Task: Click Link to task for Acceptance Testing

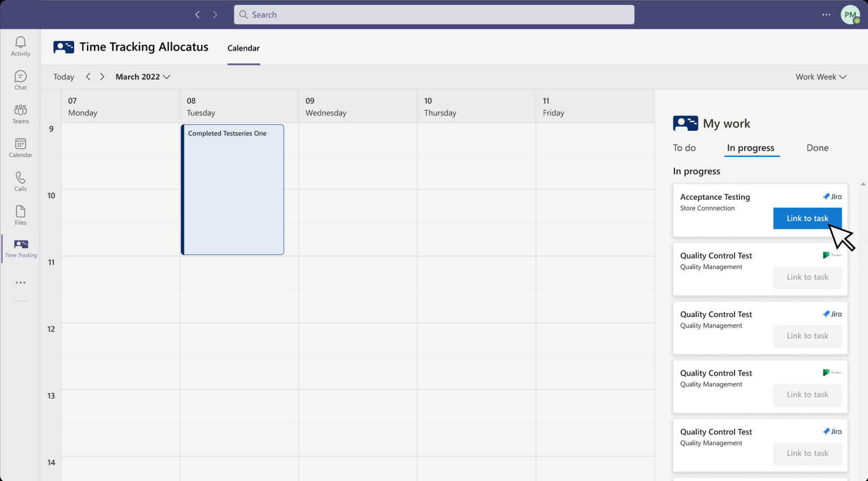Action: pos(807,218)
